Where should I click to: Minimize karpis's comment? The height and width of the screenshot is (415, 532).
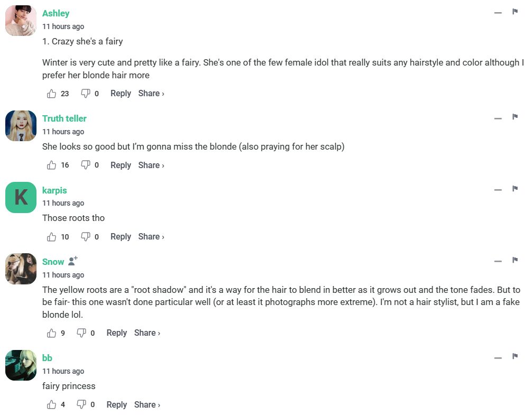tap(498, 190)
